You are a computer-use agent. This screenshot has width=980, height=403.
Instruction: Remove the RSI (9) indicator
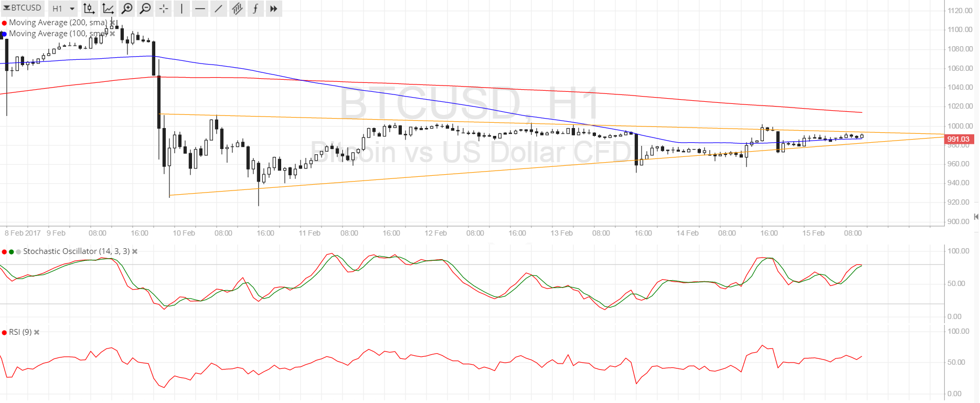pyautogui.click(x=37, y=332)
